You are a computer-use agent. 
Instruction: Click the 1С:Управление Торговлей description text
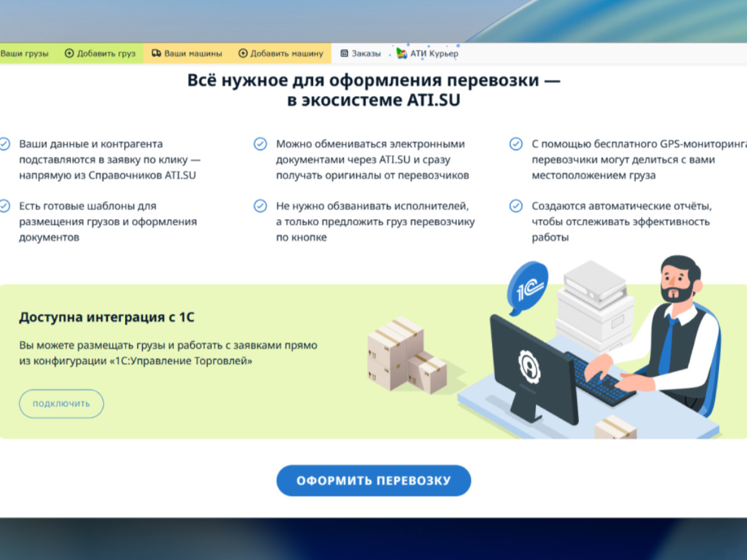tap(168, 352)
